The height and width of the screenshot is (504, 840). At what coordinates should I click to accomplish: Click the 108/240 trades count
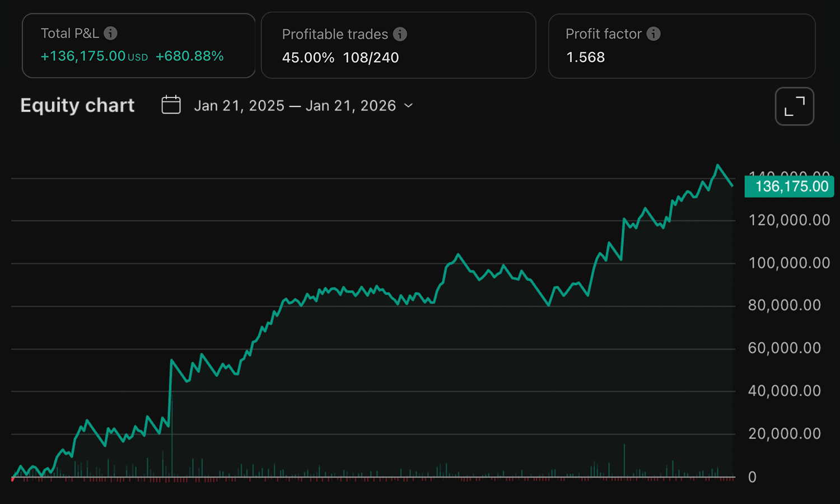point(371,57)
